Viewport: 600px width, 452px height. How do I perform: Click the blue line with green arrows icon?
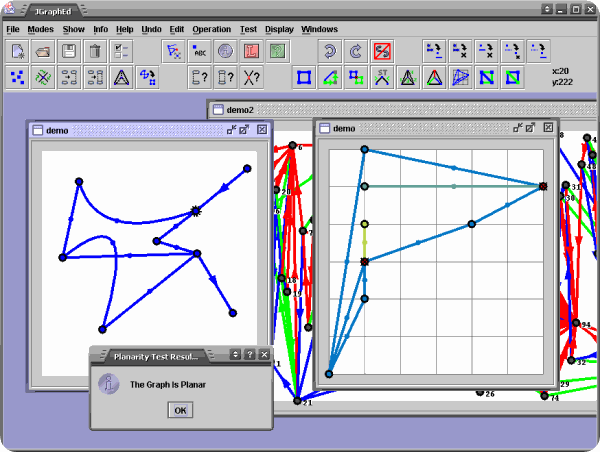330,77
